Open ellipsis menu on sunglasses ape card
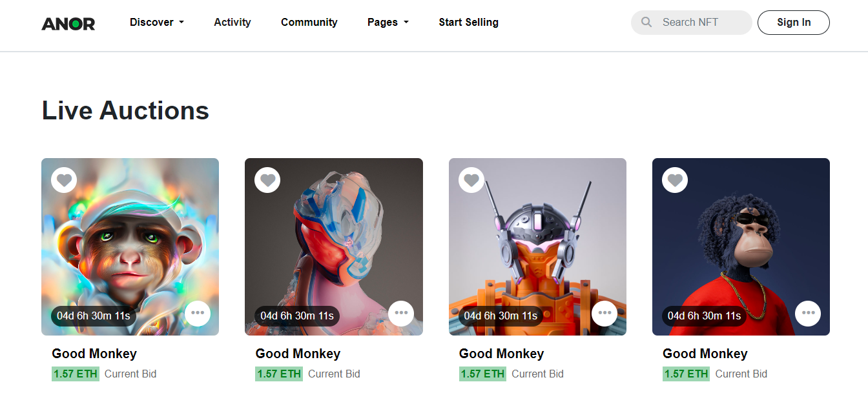This screenshot has width=868, height=402. (x=808, y=314)
